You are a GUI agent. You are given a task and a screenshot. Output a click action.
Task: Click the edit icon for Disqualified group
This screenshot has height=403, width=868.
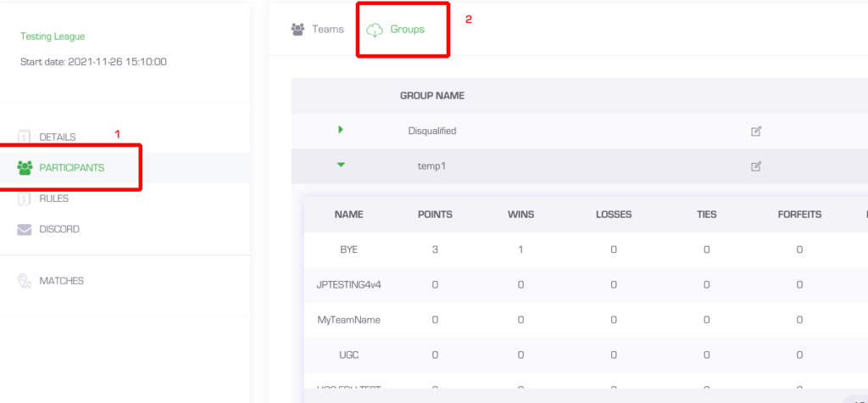(x=756, y=132)
